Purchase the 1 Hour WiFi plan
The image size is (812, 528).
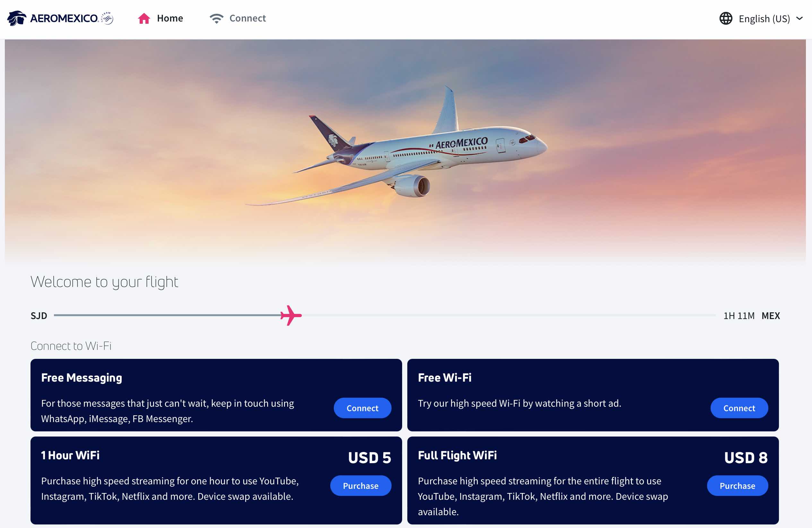[360, 485]
